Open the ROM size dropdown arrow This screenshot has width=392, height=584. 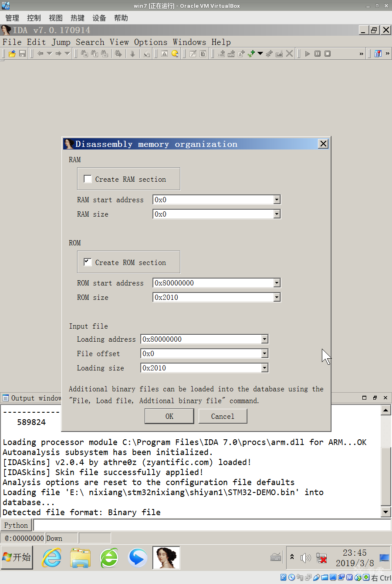click(277, 297)
